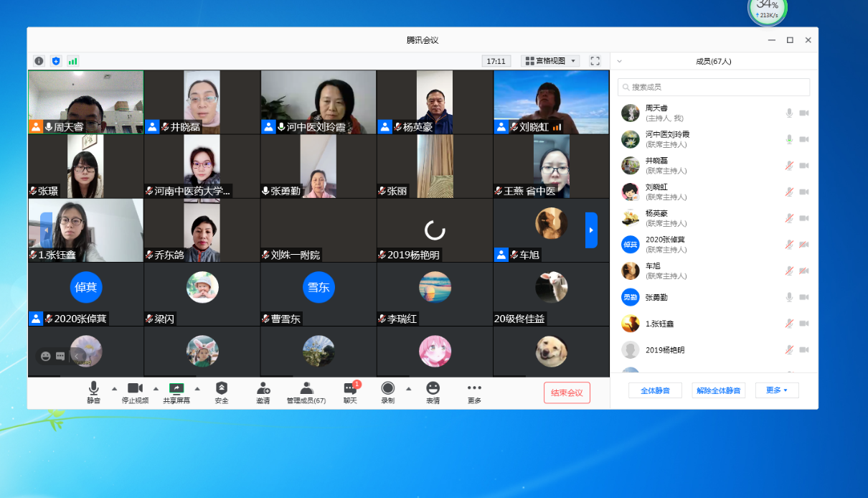Click the green network signal icon

[73, 61]
